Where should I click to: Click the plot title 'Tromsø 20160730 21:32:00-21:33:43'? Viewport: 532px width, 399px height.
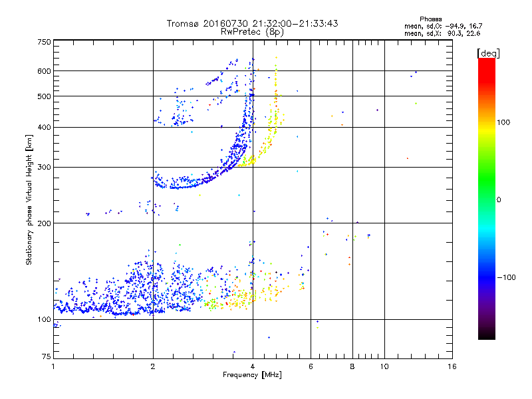252,23
